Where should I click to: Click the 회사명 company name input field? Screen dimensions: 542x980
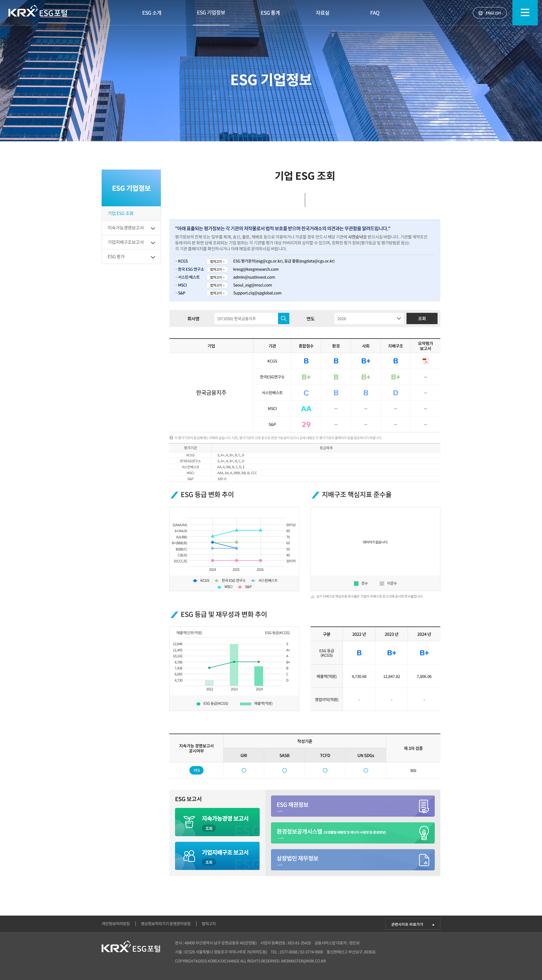(246, 318)
